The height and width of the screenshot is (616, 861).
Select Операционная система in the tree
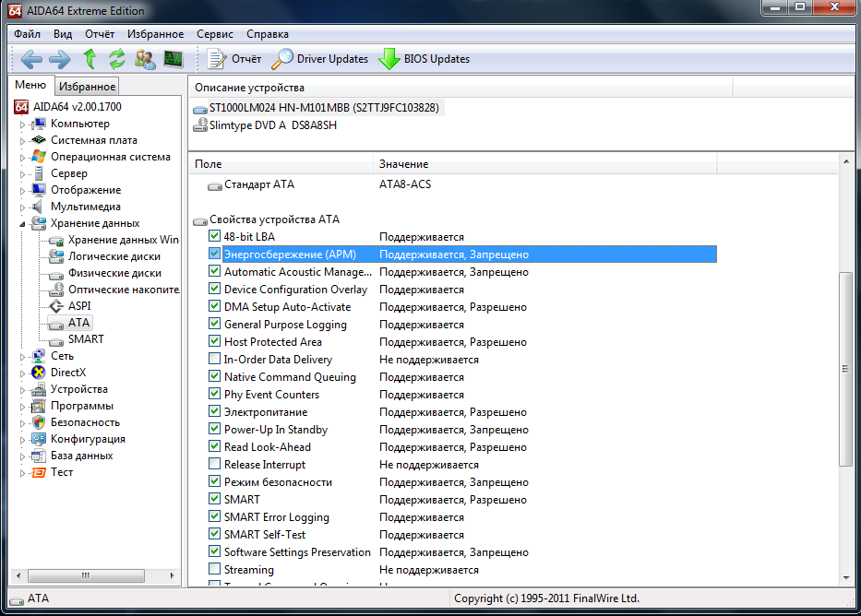point(111,157)
